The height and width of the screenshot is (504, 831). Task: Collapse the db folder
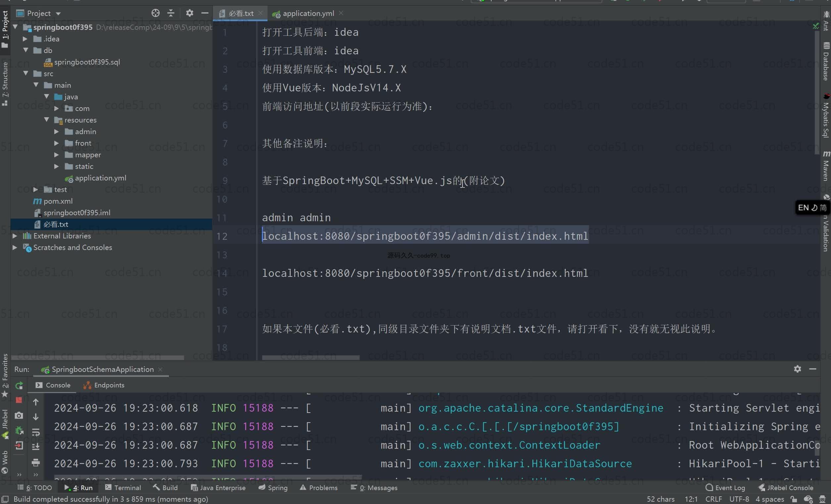coord(25,50)
